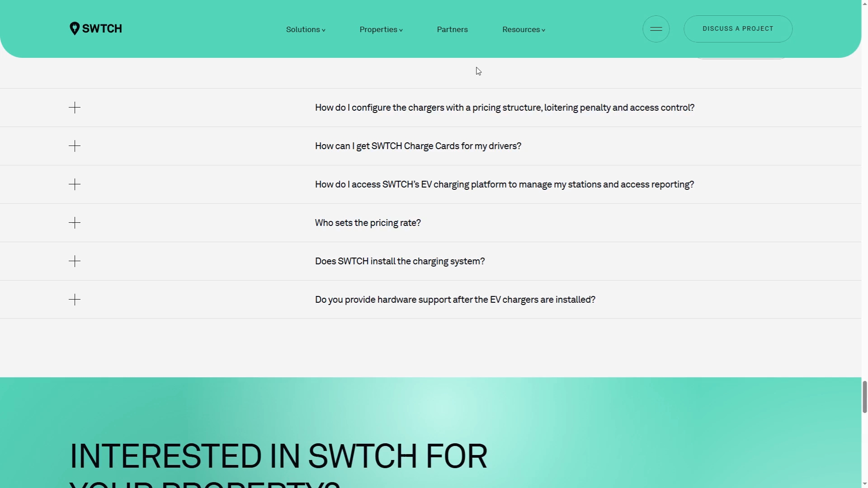The image size is (868, 488).
Task: Click plus icon beside pricing rate question
Action: (x=75, y=223)
